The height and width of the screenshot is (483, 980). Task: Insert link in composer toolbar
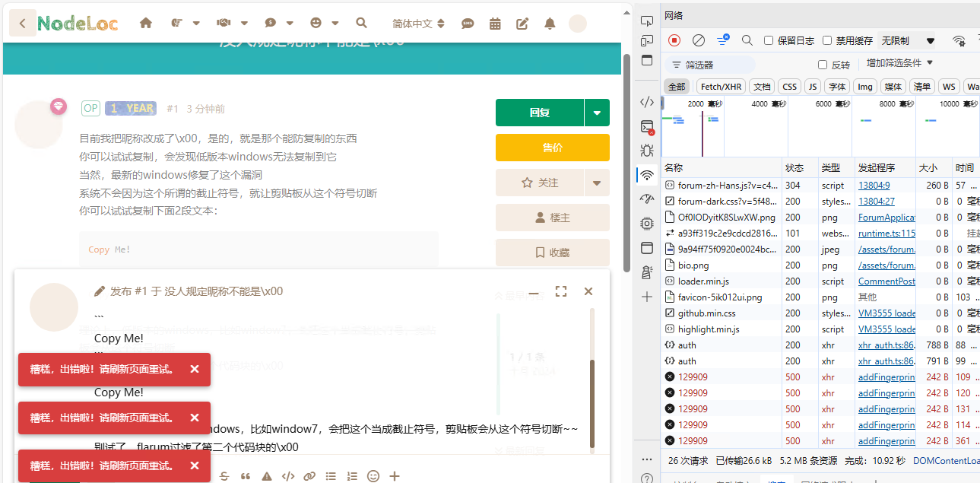pos(309,476)
